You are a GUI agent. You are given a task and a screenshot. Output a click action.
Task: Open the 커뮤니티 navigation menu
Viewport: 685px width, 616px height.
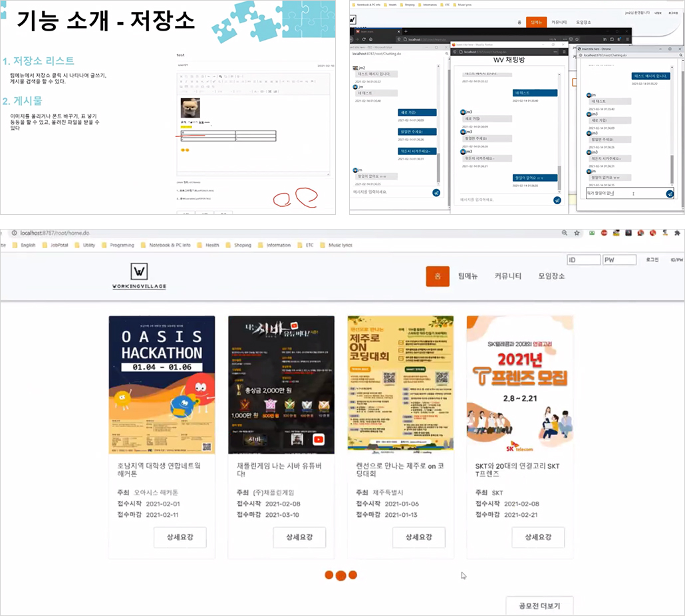coord(507,276)
